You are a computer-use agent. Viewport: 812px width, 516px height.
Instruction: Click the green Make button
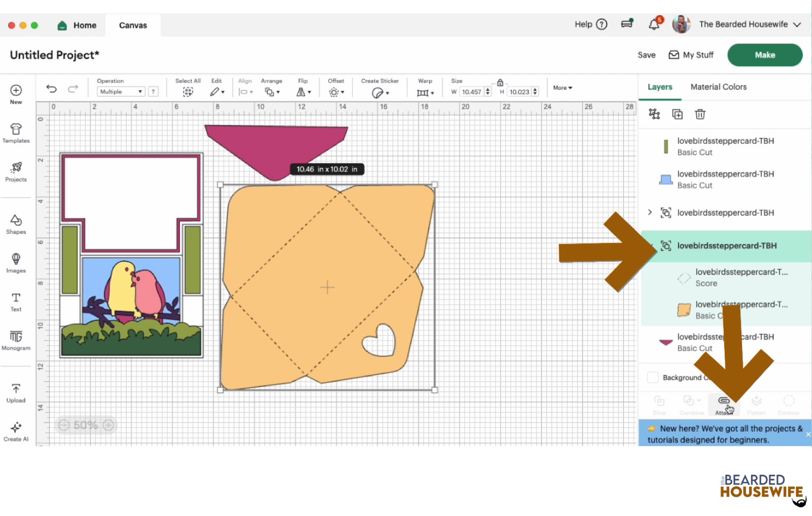pos(765,55)
